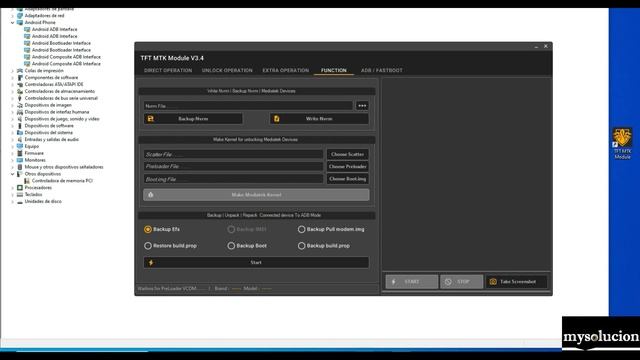The width and height of the screenshot is (640, 360).
Task: Click the Android Phone category icon
Action: (20, 22)
